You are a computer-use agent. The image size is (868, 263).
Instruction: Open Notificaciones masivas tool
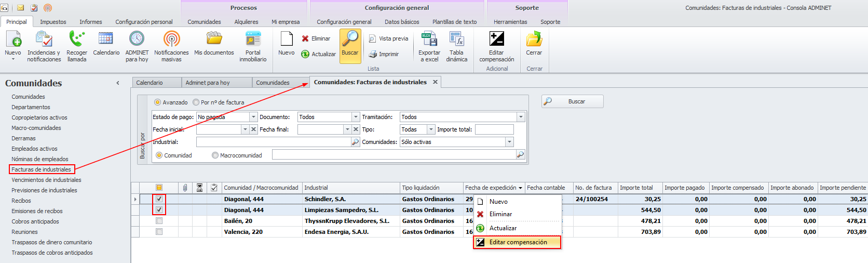(x=171, y=40)
